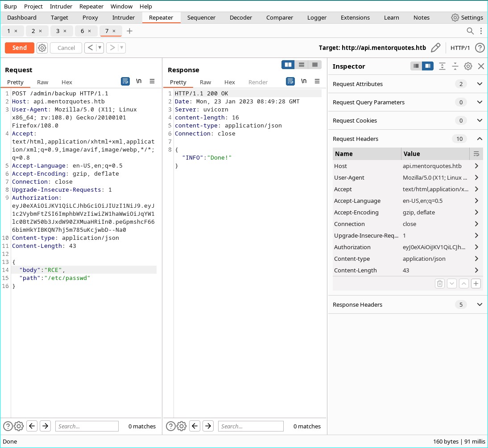Collapse Request Headers section

point(480,139)
